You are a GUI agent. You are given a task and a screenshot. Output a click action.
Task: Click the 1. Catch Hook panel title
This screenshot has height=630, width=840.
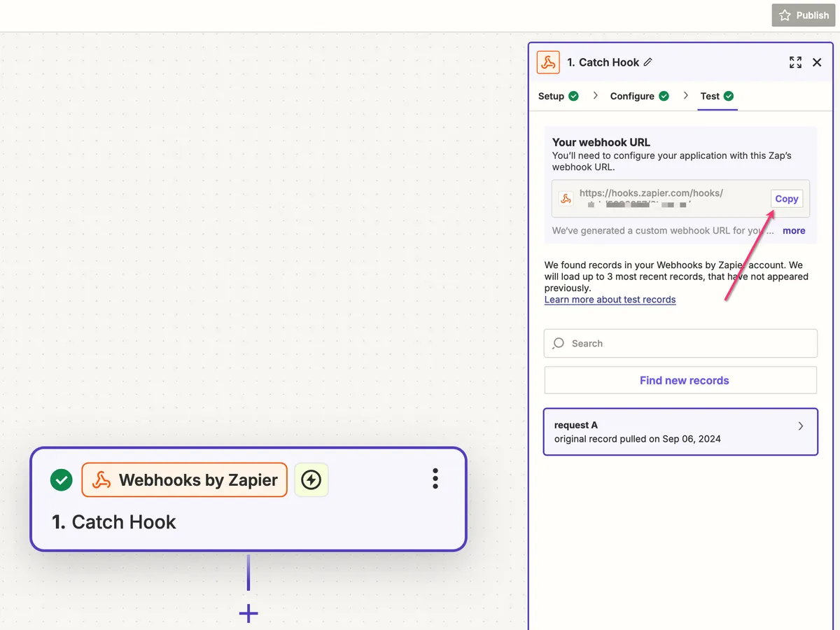click(x=603, y=62)
